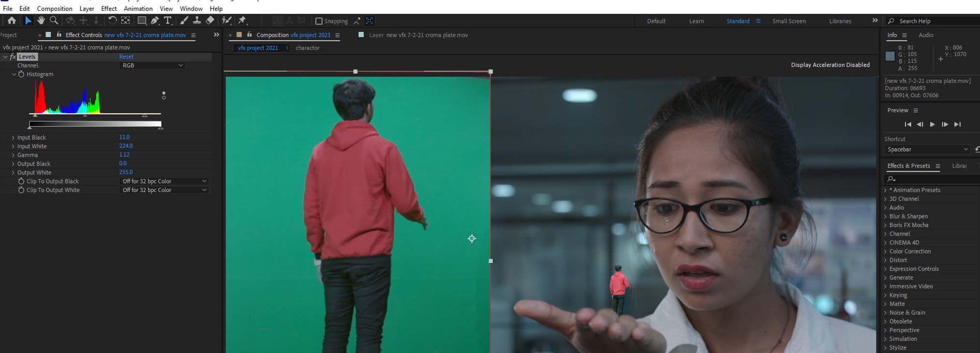Image resolution: width=980 pixels, height=353 pixels.
Task: Select the Pen tool
Action: (x=155, y=21)
